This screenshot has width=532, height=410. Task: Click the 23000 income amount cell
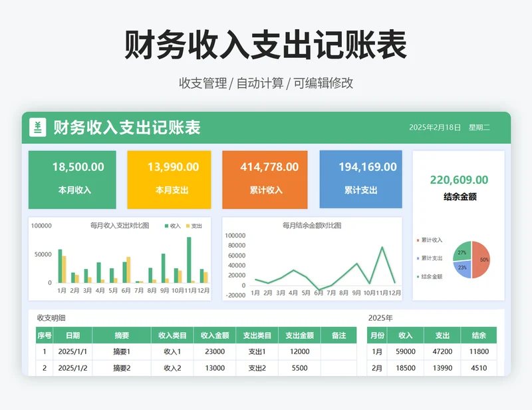click(215, 351)
